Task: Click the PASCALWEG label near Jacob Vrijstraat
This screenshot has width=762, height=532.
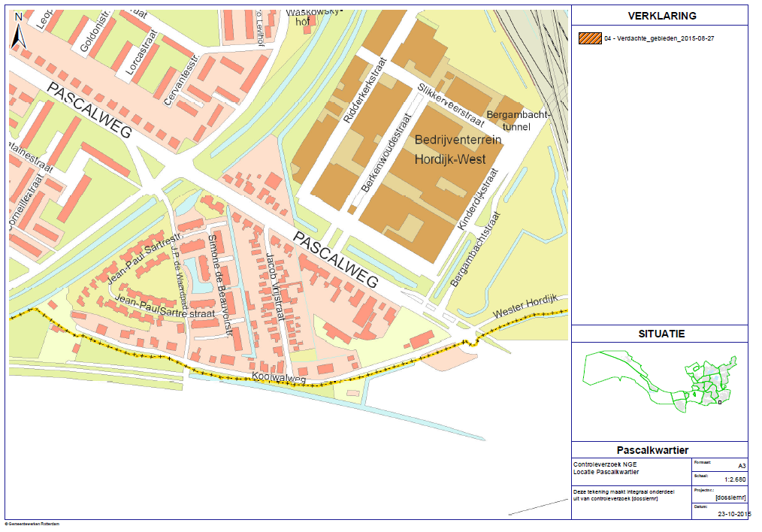Action: click(x=336, y=260)
